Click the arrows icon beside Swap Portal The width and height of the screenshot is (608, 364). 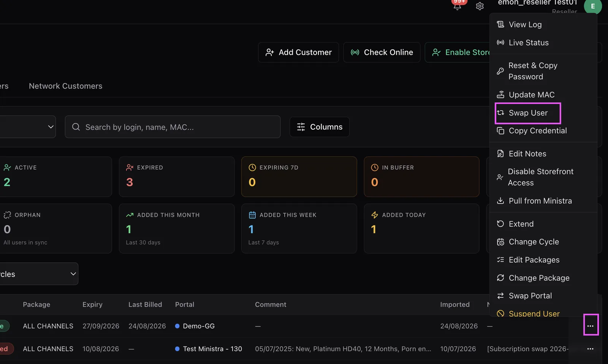[500, 296]
